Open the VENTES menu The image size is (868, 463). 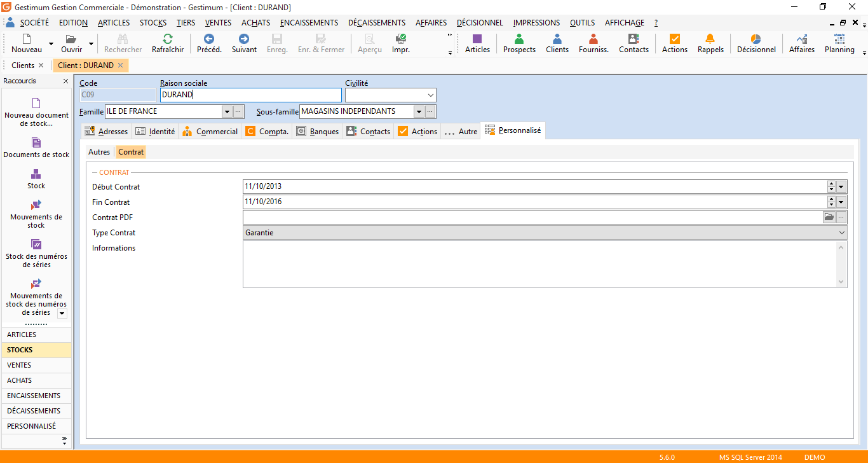219,23
